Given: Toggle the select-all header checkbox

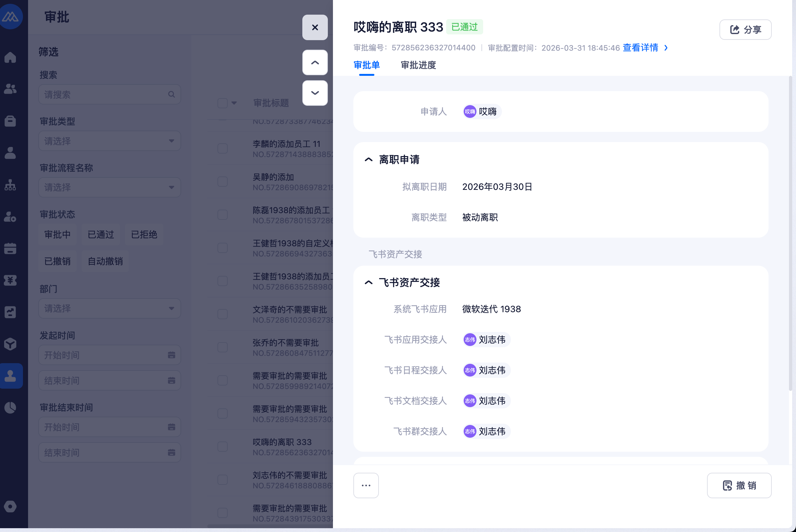Looking at the screenshot, I should point(222,103).
